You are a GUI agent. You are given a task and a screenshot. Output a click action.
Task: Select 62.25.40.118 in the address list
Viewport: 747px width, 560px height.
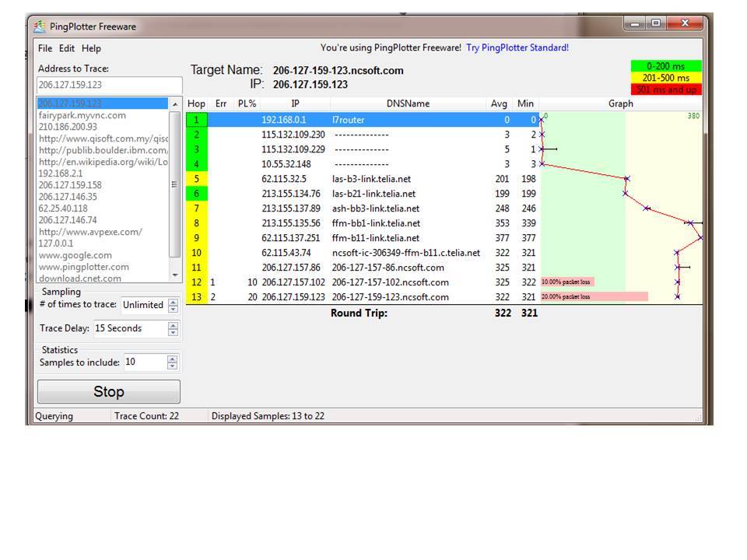pos(103,208)
